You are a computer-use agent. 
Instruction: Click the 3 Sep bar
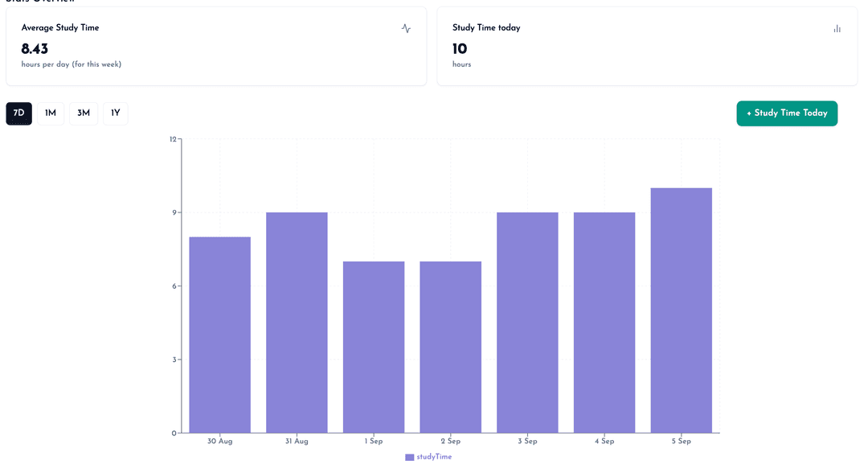527,322
